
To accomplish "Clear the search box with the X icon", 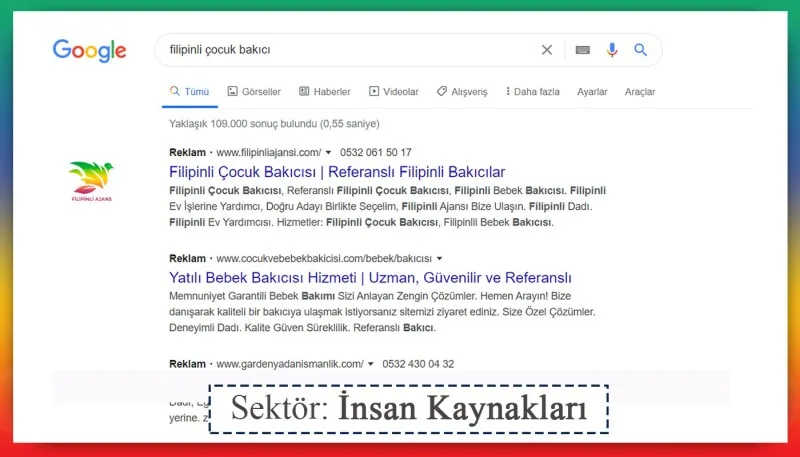I will [x=547, y=50].
